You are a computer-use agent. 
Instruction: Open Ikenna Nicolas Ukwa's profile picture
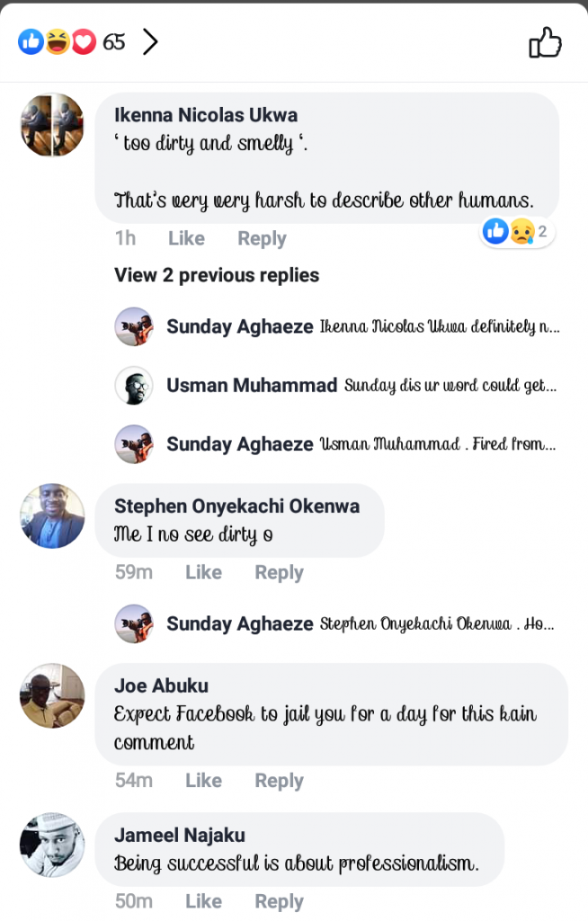52,125
